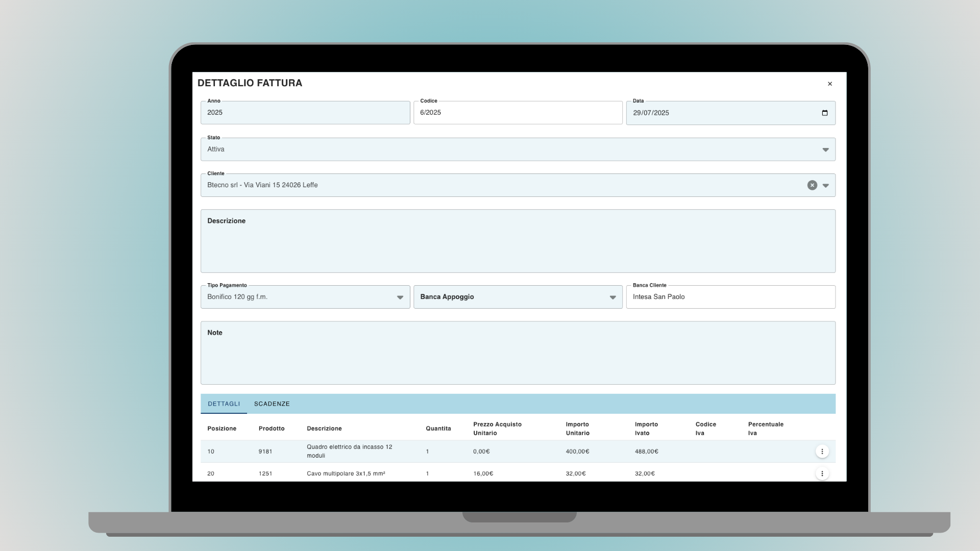Click the Percentuale Iva column header
Viewport: 980px width, 551px height.
tap(766, 429)
